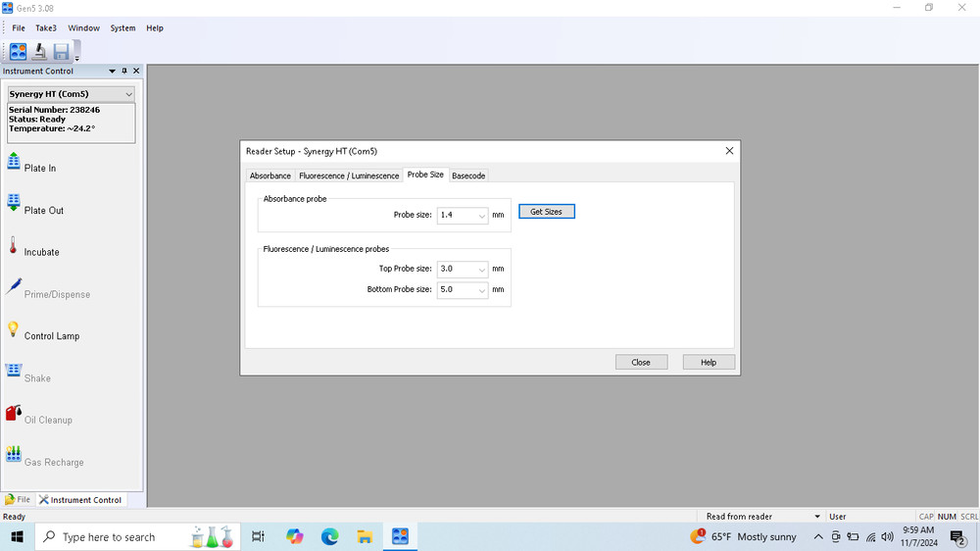Pin the Instrument Control panel

coord(124,72)
